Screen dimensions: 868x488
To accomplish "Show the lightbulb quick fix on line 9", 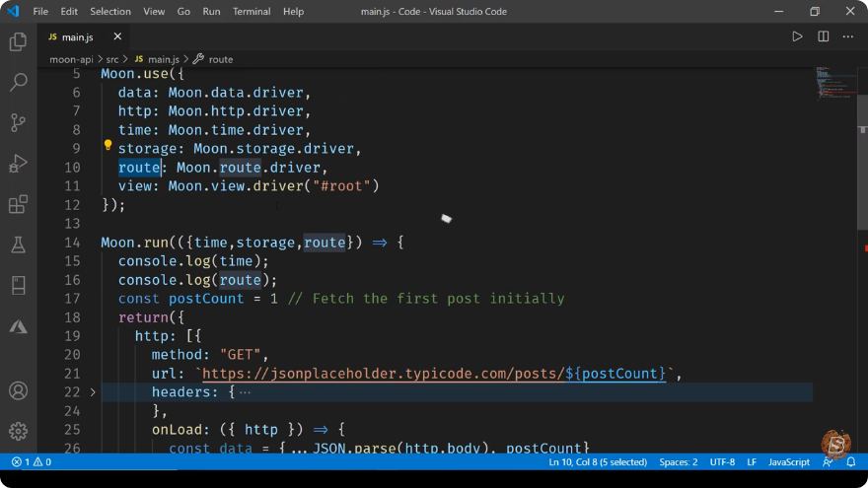I will 108,146.
